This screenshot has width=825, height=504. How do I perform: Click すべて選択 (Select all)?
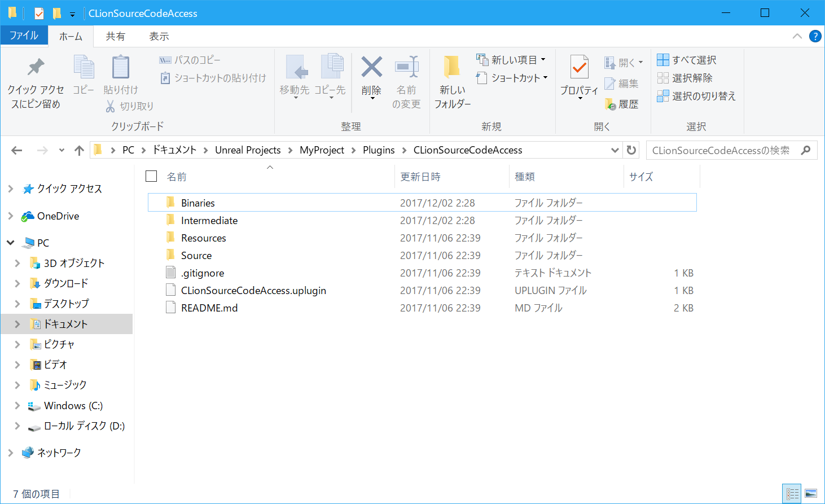click(687, 60)
